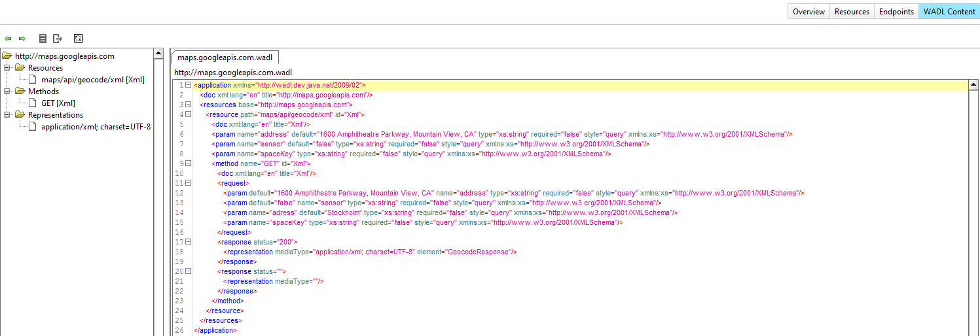This screenshot has width=980, height=336.
Task: Fold the request element at line 11
Action: pyautogui.click(x=188, y=183)
